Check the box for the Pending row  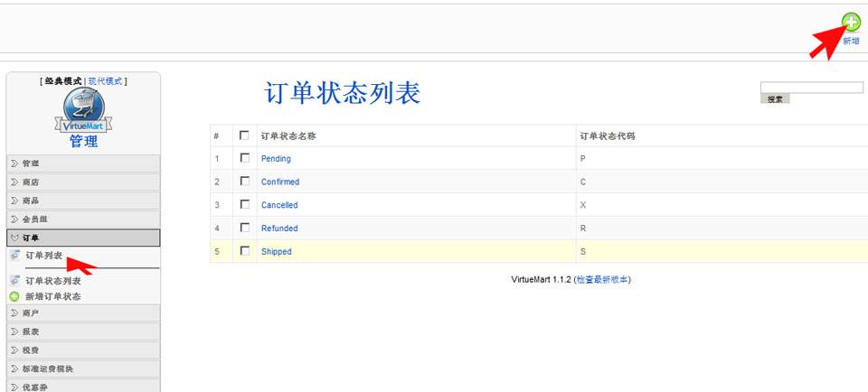click(244, 158)
